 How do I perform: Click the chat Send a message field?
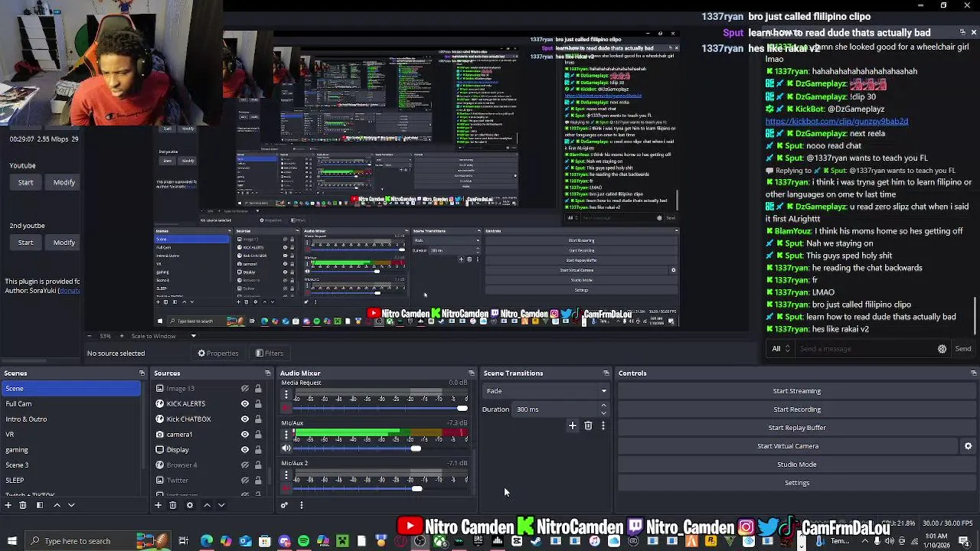[x=864, y=349]
